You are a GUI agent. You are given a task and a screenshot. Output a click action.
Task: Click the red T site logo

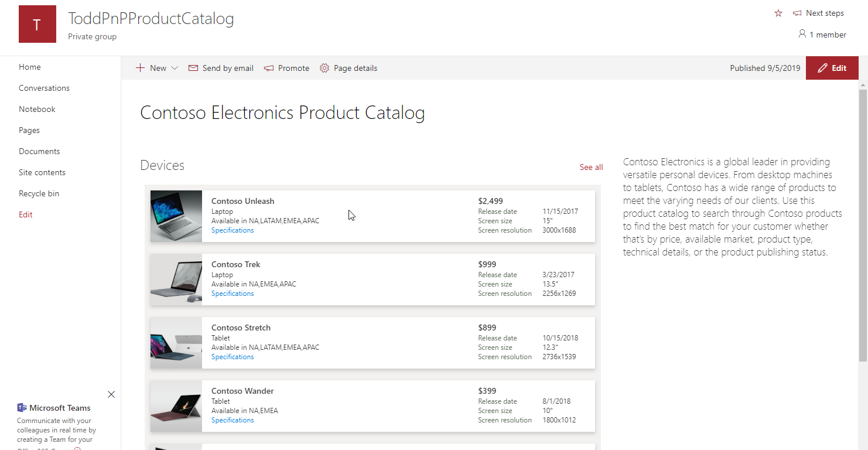click(37, 24)
